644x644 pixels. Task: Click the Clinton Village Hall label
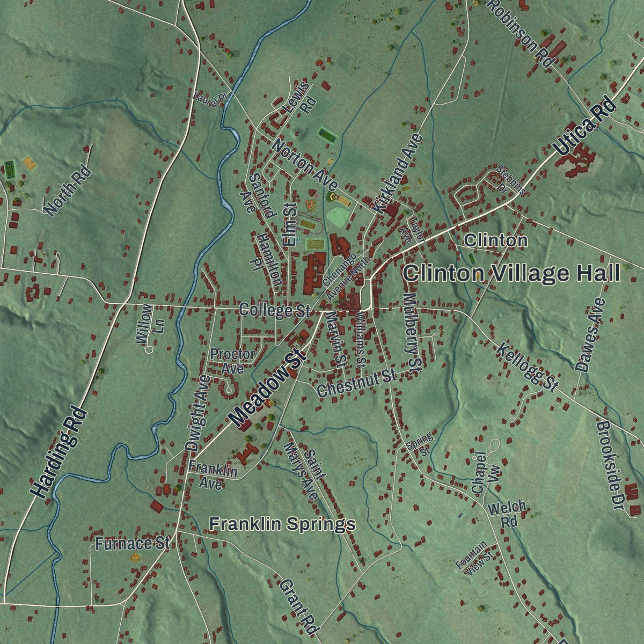pos(511,273)
